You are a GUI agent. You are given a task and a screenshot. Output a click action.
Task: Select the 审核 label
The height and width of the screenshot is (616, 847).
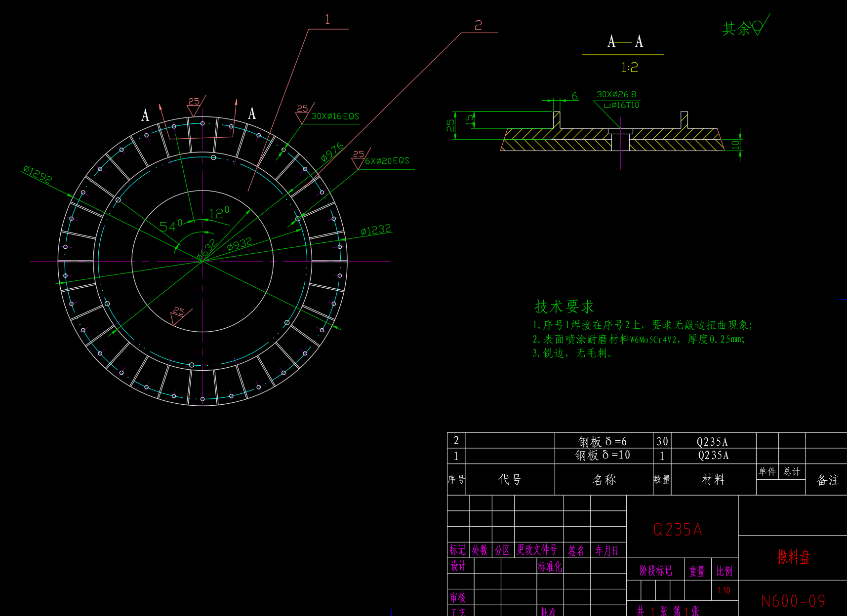coord(458,597)
